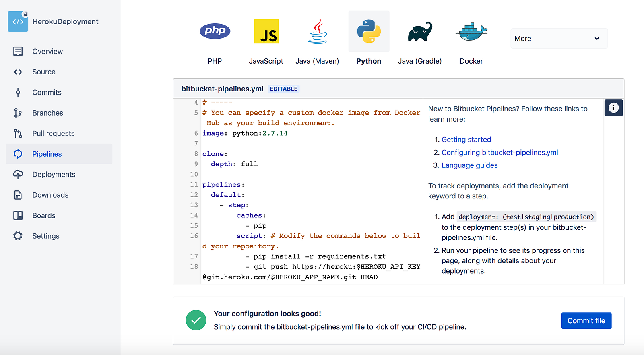Open the Language guides link
This screenshot has width=644, height=355.
470,165
